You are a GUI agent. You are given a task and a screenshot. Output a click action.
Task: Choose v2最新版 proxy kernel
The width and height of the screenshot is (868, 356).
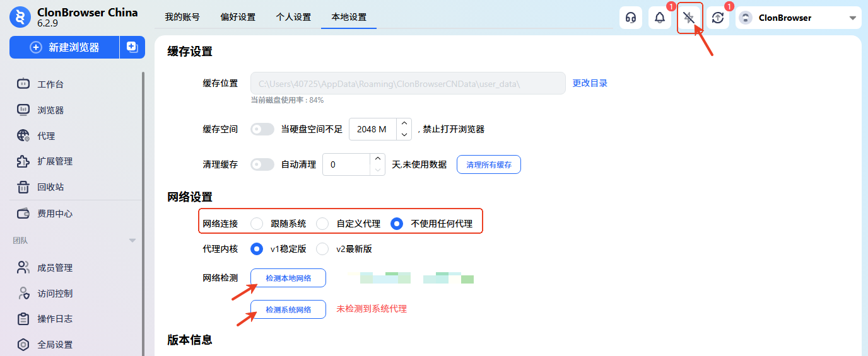[x=322, y=249]
